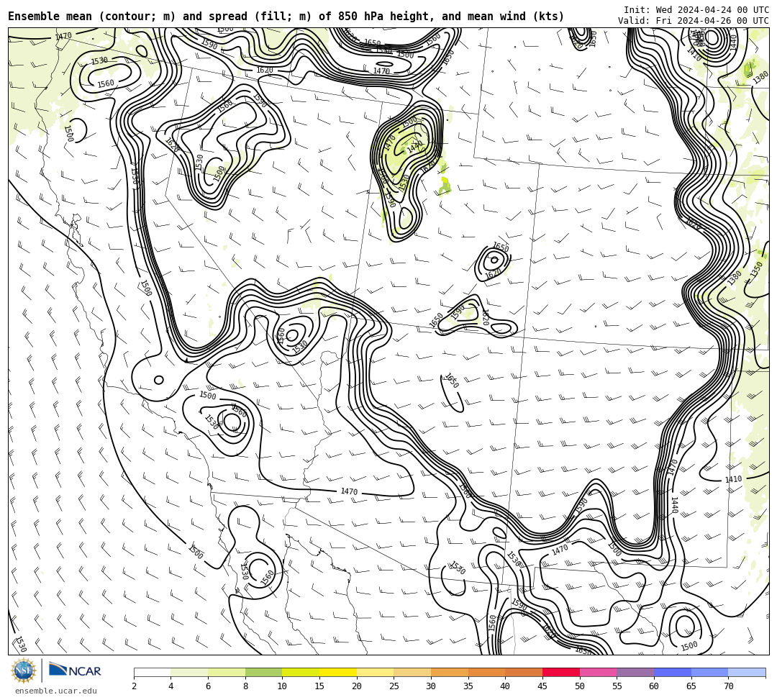Pick the green 8–10 m colorbar swatch
Viewport: 777px width, 700px height.
(263, 672)
